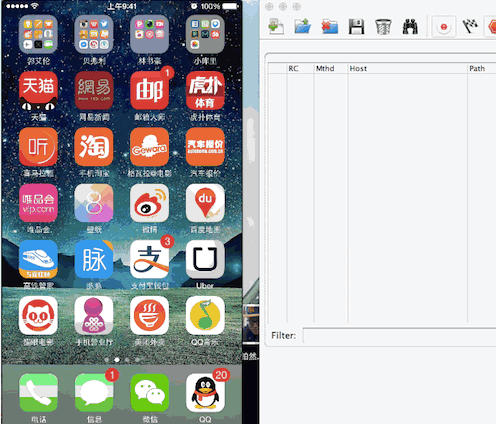Toggle the red record button
This screenshot has height=424, width=496.
pyautogui.click(x=444, y=26)
